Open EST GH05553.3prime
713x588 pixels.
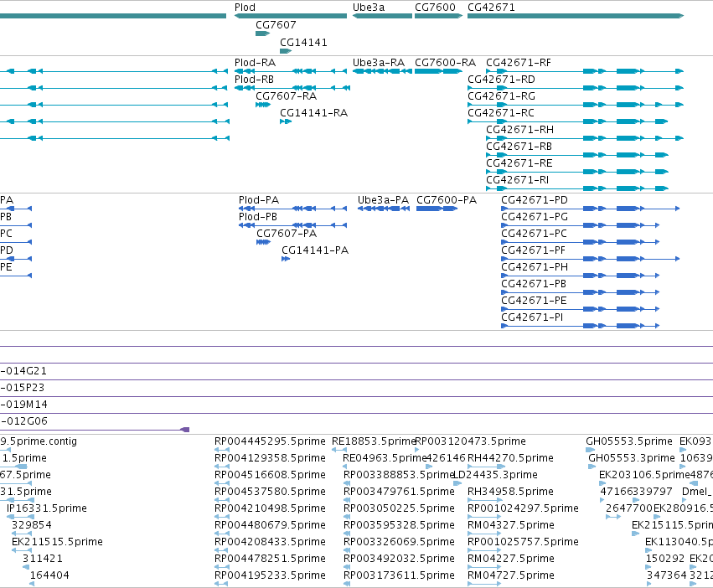pyautogui.click(x=592, y=467)
